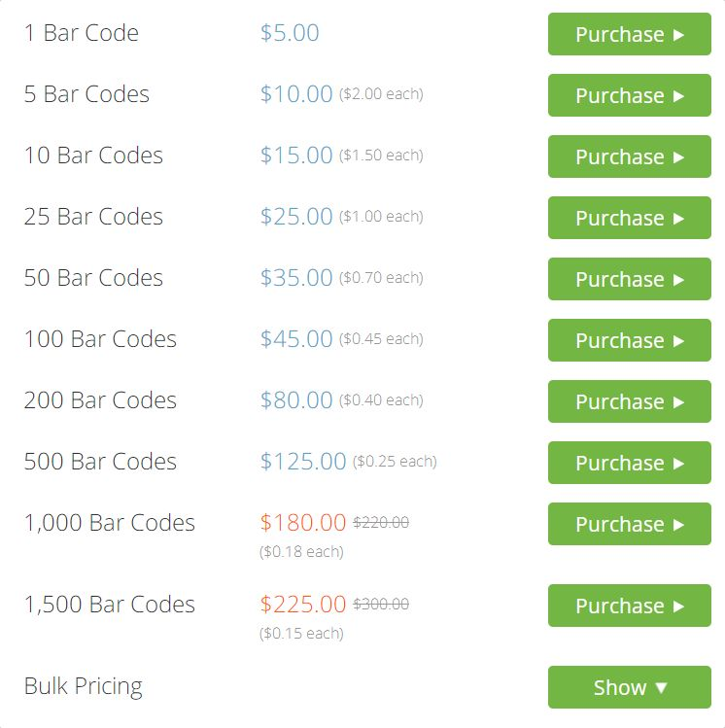Buy 50 Bar Codes for $35.00
This screenshot has width=725, height=728.
pos(629,279)
